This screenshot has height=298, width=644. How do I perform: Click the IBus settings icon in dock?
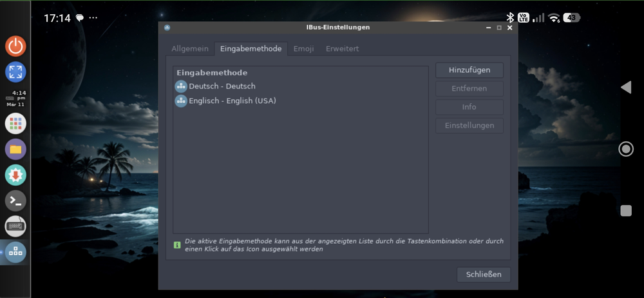[x=15, y=252]
